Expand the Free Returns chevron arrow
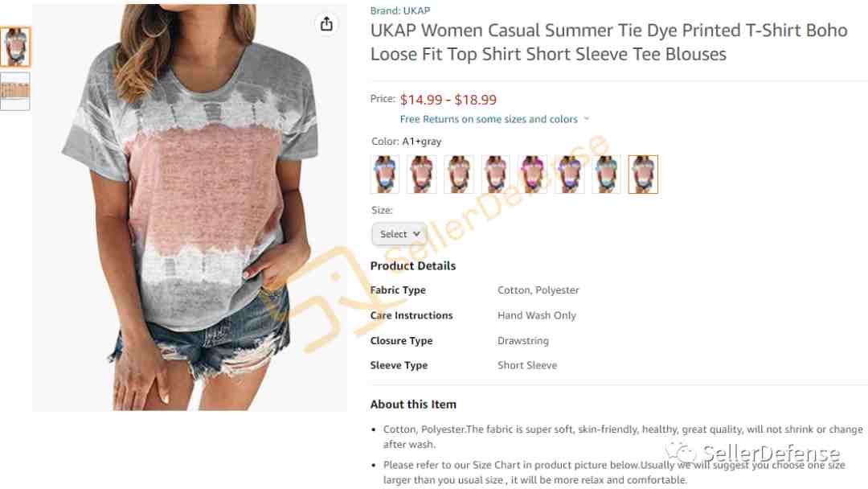The image size is (868, 489). (587, 119)
